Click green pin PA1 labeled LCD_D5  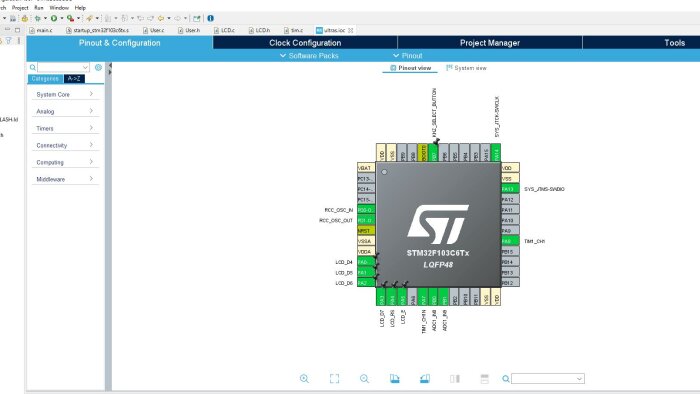coord(366,272)
